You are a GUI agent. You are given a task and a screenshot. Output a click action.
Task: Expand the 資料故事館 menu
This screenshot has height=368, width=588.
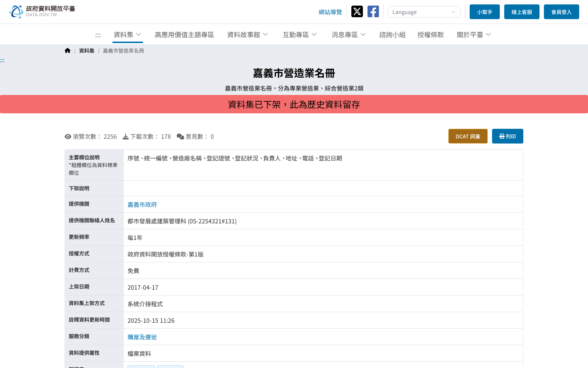point(248,35)
